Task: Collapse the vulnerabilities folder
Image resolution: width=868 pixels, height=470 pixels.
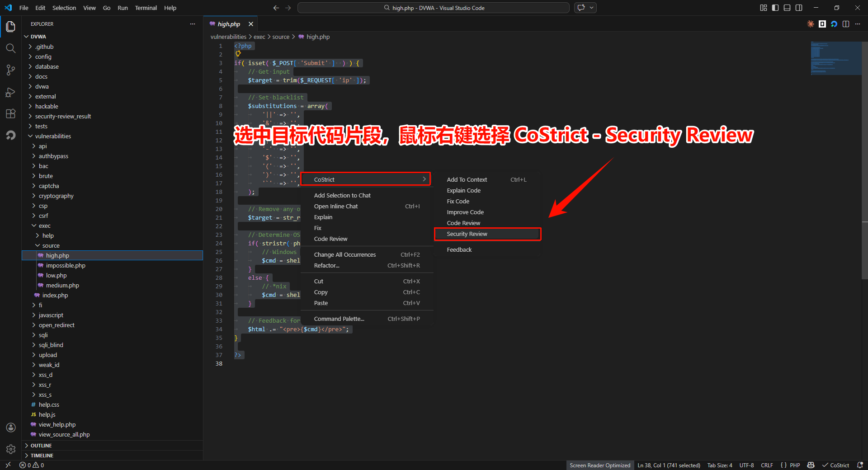Action: click(x=53, y=136)
